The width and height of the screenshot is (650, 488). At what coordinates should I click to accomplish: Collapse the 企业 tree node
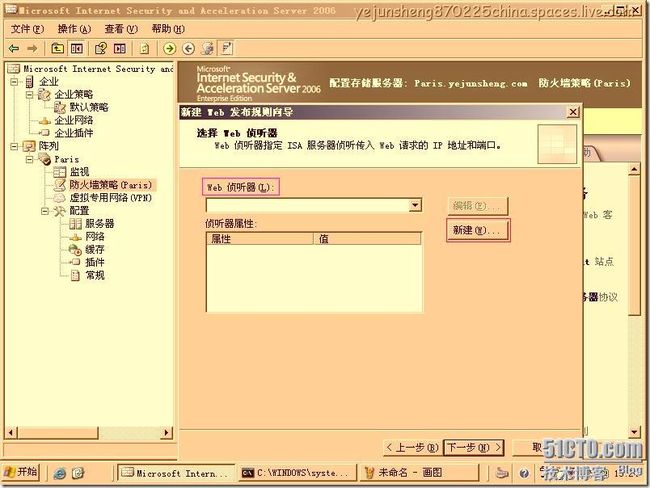pyautogui.click(x=14, y=82)
